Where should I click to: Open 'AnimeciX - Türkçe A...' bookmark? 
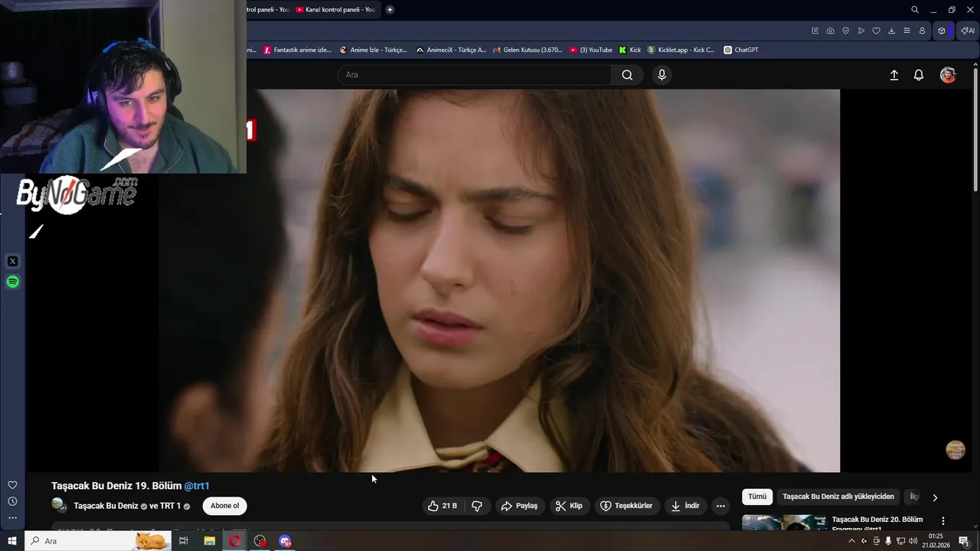[451, 50]
